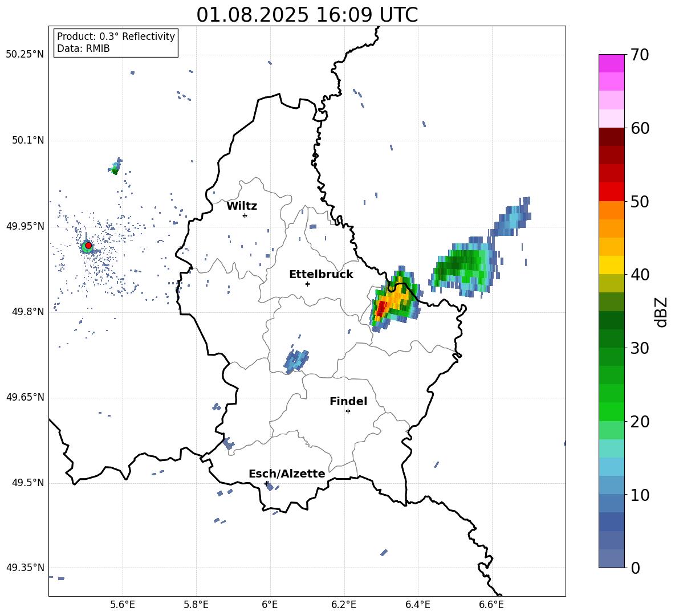Viewport: 675px width, 616px height.
Task: Click the Esch/Alzette station cross marker
Action: coord(266,483)
